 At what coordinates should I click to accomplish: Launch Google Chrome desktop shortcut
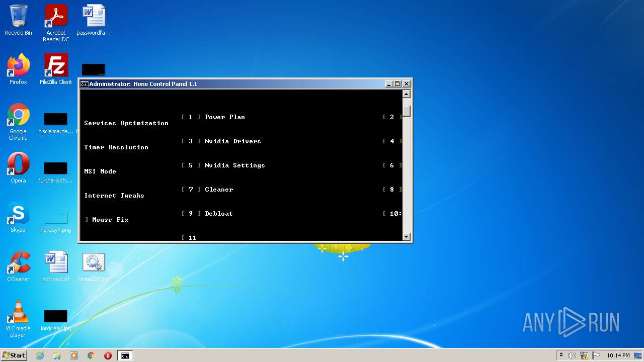18,122
